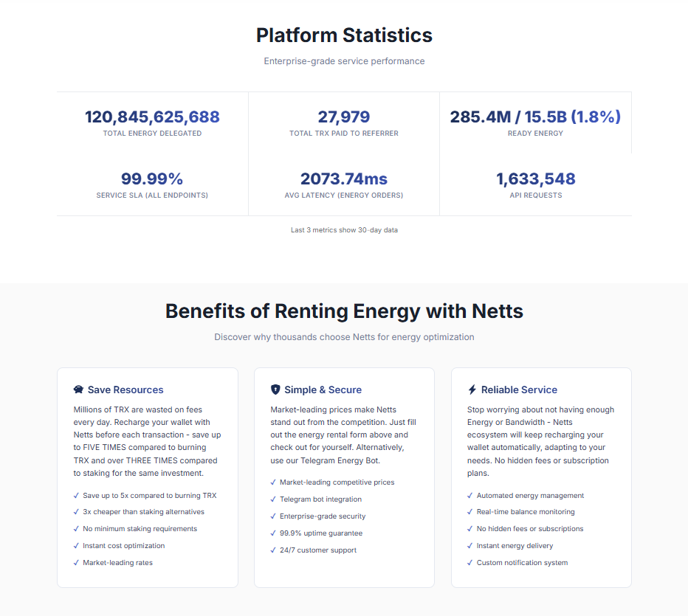This screenshot has height=616, width=688.
Task: Click the piggy bank icon beside Save Resources
Action: coord(78,390)
